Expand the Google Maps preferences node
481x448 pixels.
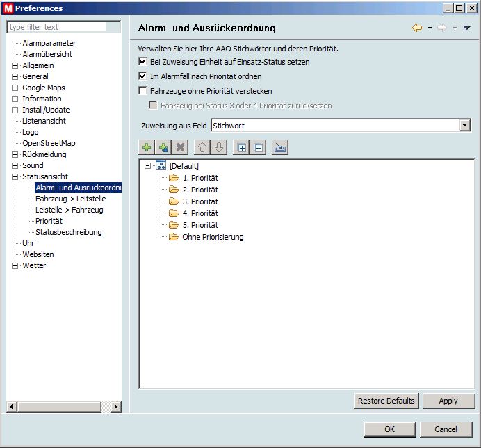pos(15,88)
